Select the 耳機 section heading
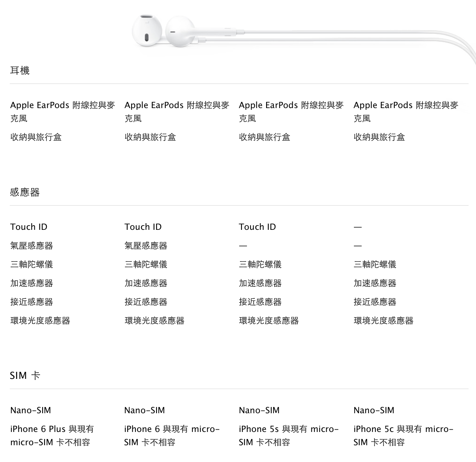Screen dimensions: 476x462 tap(20, 71)
